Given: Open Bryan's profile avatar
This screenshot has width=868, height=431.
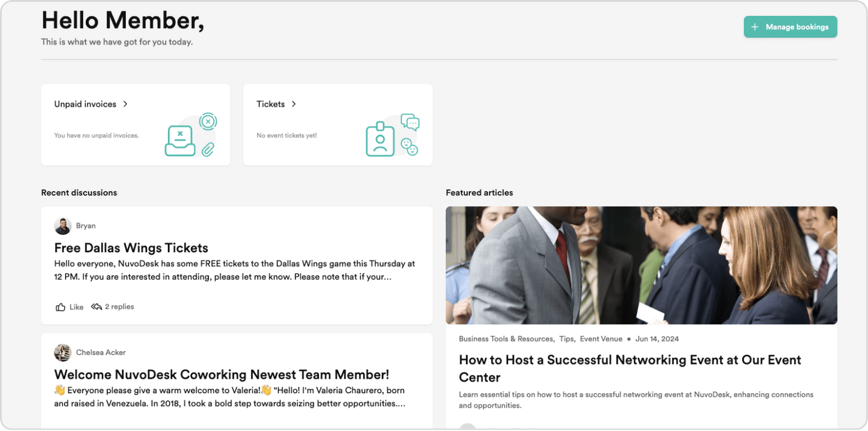Looking at the screenshot, I should 63,226.
